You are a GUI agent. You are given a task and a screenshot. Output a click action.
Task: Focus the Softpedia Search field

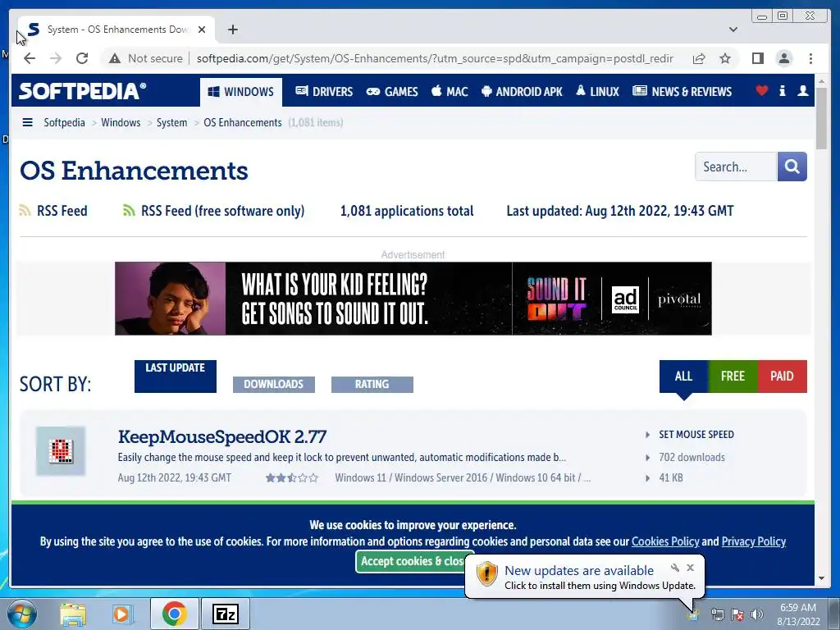pyautogui.click(x=736, y=167)
